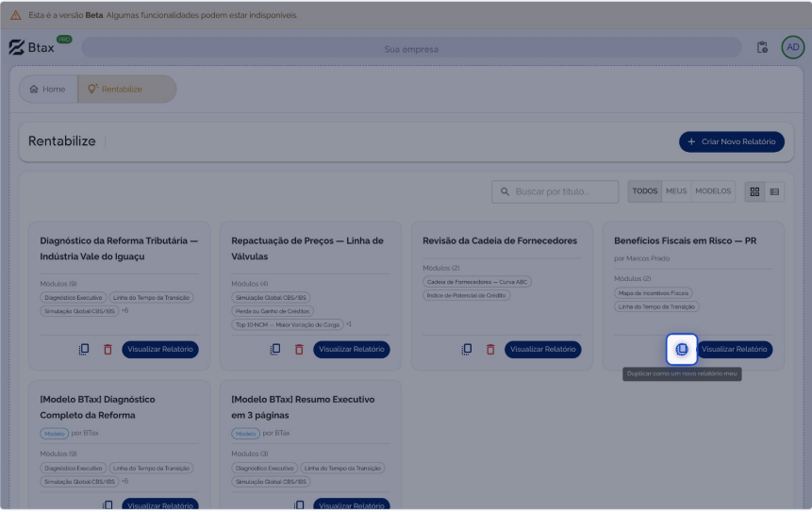Viewport: 812px width, 512px height.
Task: Delete the Diagnóstico da Reforma Tributária report
Action: click(x=108, y=350)
